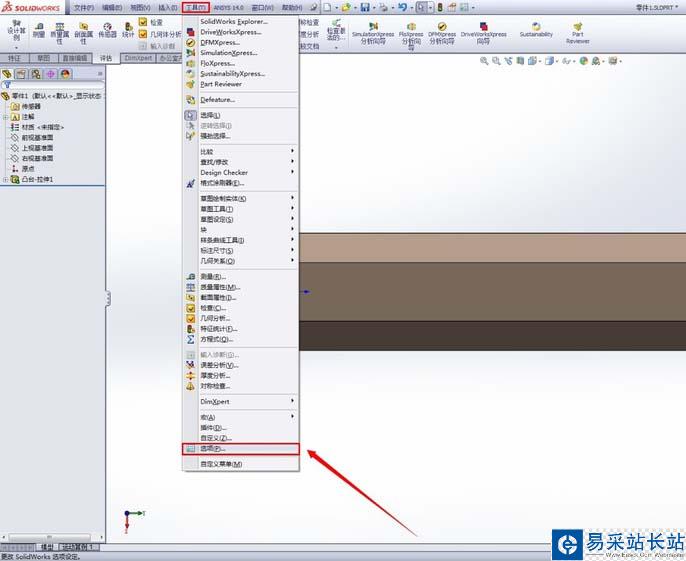
Task: Click the Save floppy disk icon
Action: point(365,7)
